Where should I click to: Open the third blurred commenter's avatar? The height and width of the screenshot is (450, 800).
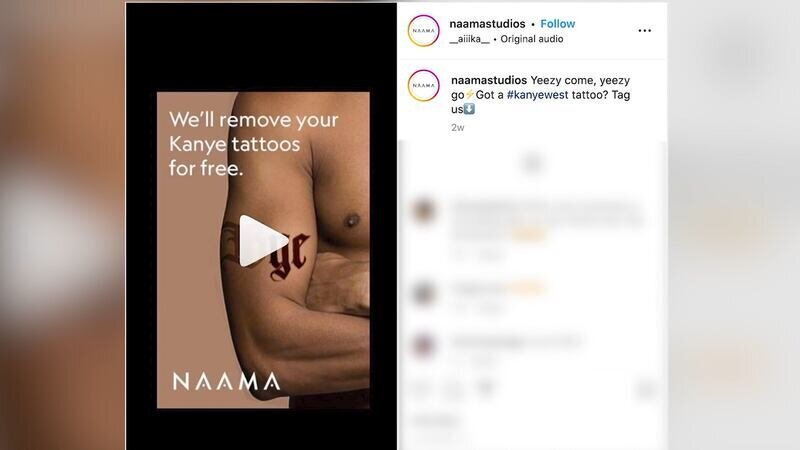(x=424, y=345)
